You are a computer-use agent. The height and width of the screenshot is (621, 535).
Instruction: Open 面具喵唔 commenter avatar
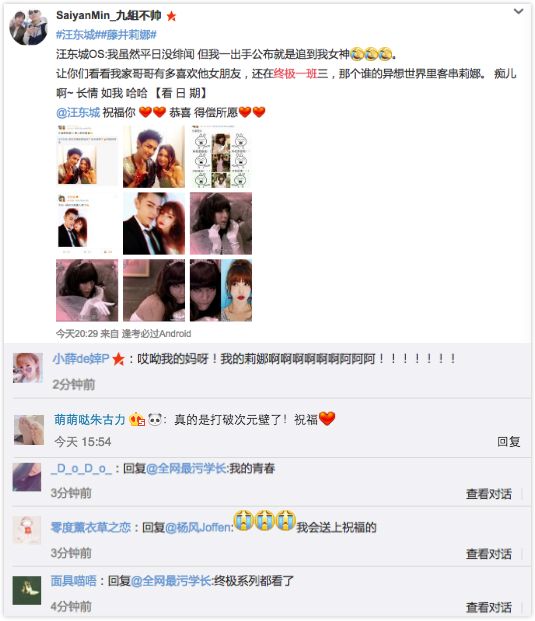[x=27, y=590]
